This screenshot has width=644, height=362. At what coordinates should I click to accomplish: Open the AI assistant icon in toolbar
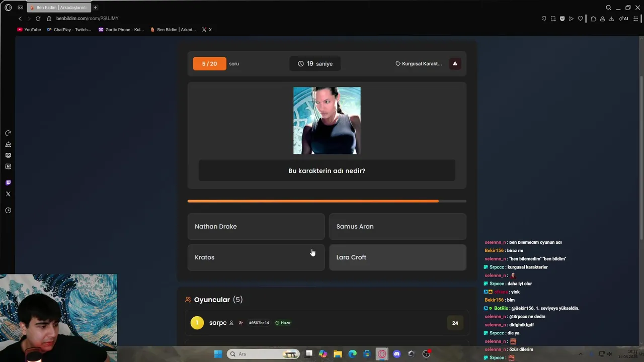pos(623,19)
